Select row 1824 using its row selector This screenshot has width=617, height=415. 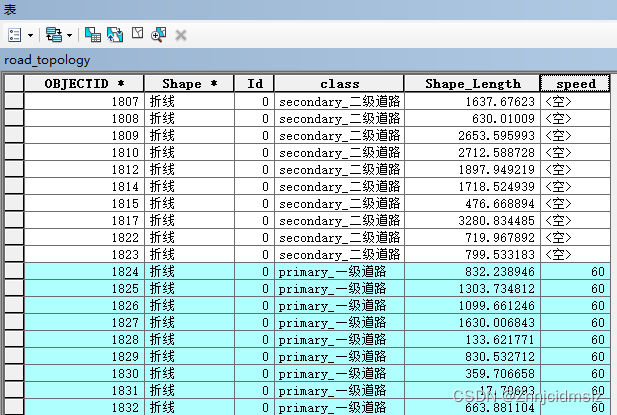[x=14, y=271]
